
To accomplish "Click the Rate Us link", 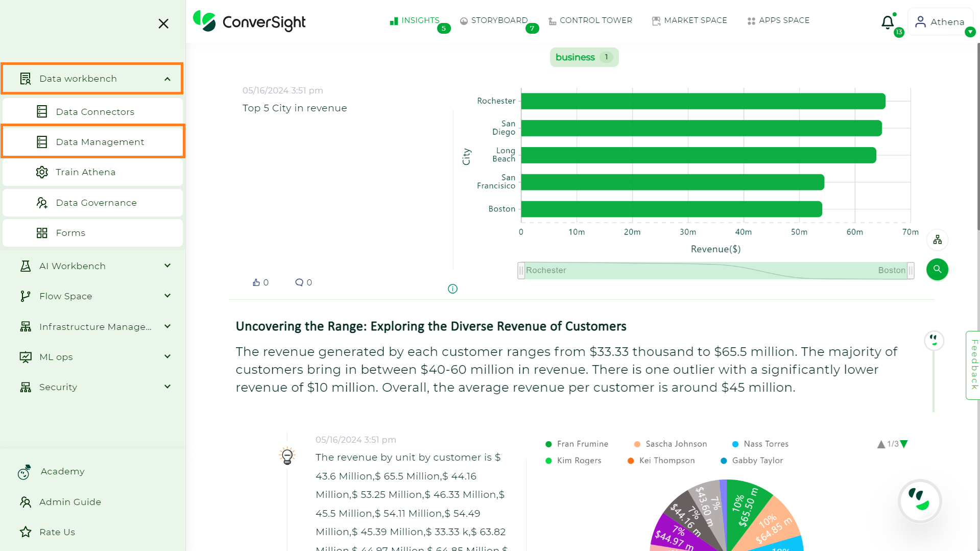I will pyautogui.click(x=56, y=532).
